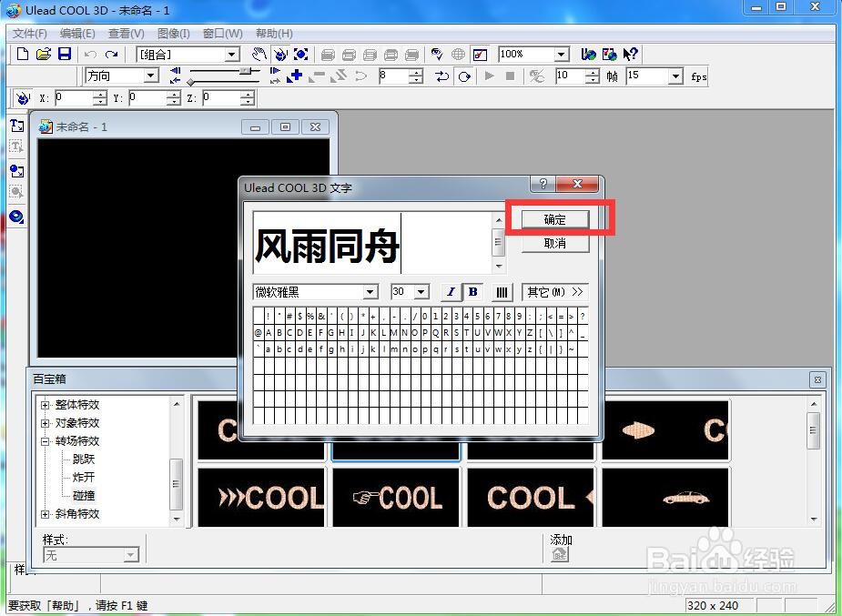
Task: Toggle italic in text dialog
Action: pos(451,292)
